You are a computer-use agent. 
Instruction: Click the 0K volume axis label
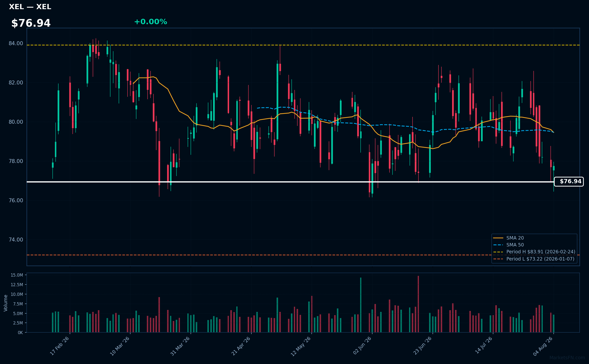20,333
